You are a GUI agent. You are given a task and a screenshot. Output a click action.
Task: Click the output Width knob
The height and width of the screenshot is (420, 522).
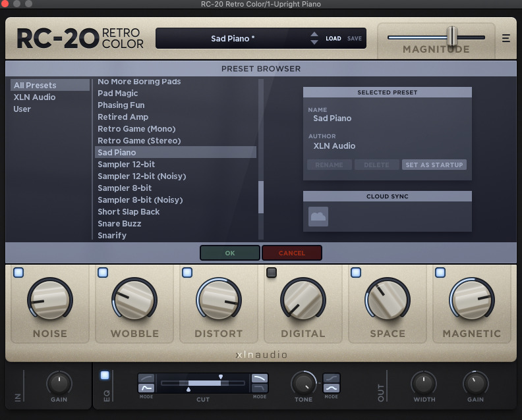(x=423, y=382)
